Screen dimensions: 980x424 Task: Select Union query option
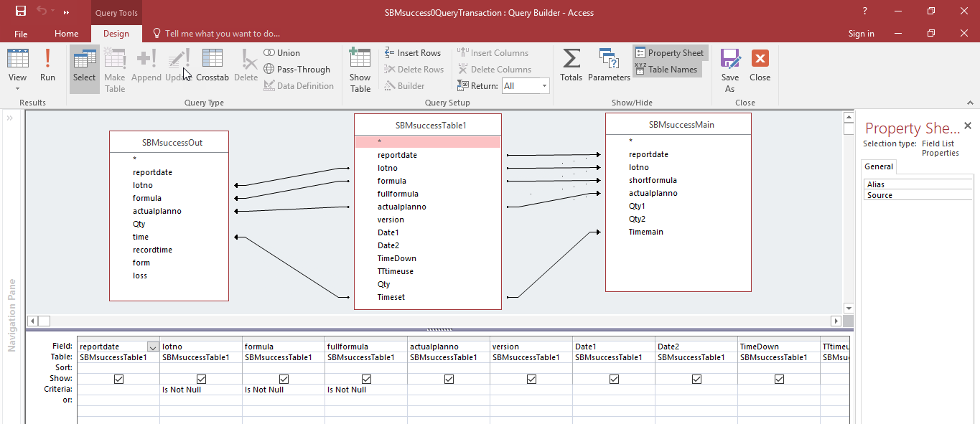point(281,53)
